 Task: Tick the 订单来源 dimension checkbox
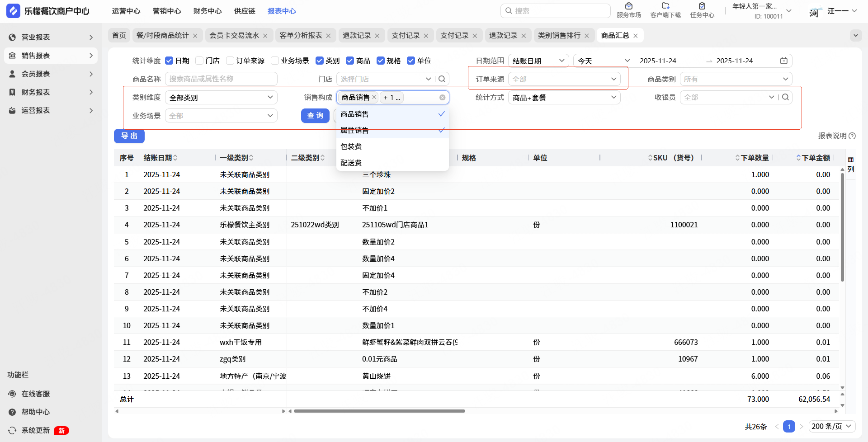(x=230, y=61)
